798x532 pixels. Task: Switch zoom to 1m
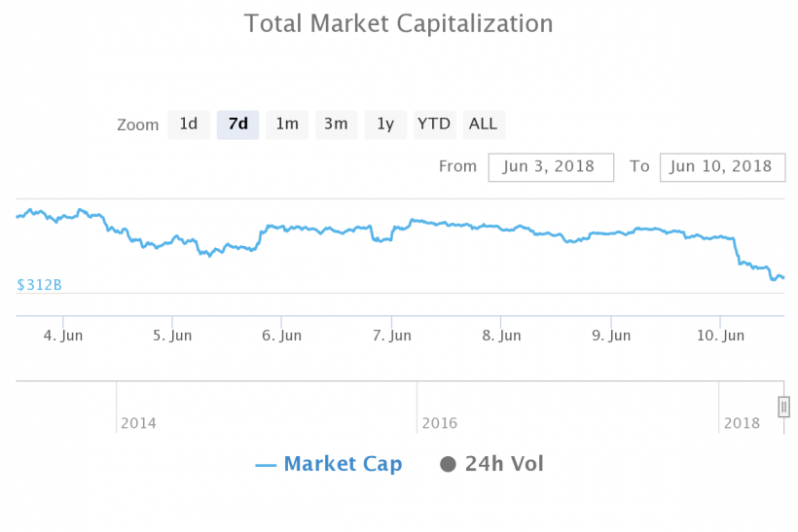[x=287, y=124]
